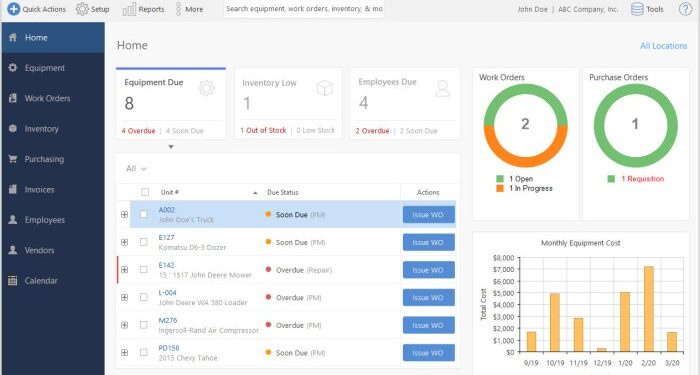
Task: Check the box for unit M276
Action: click(143, 325)
